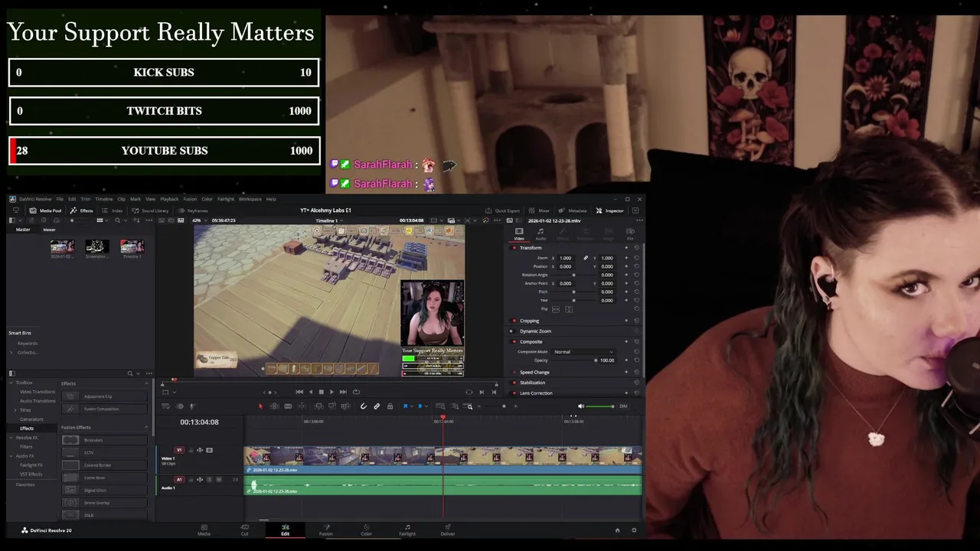Open the Composite Mode dropdown
980x551 pixels.
tap(583, 352)
